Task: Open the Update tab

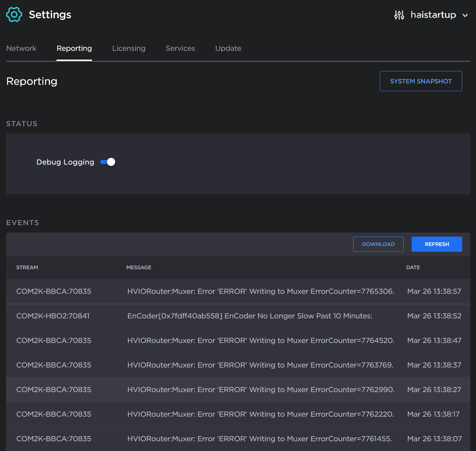Action: click(228, 48)
